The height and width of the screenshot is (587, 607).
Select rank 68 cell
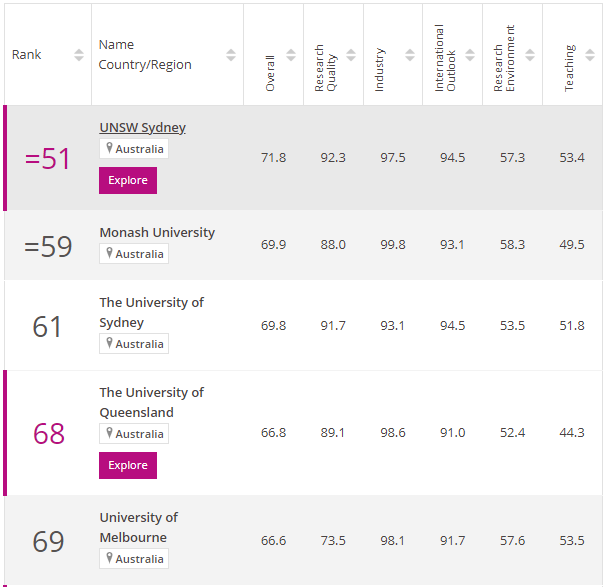click(49, 434)
